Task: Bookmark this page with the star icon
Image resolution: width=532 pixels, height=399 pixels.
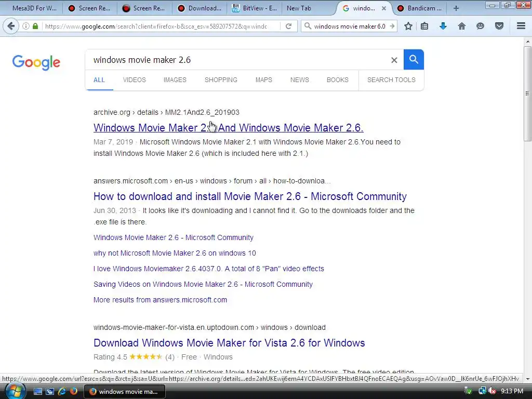Action: [408, 26]
